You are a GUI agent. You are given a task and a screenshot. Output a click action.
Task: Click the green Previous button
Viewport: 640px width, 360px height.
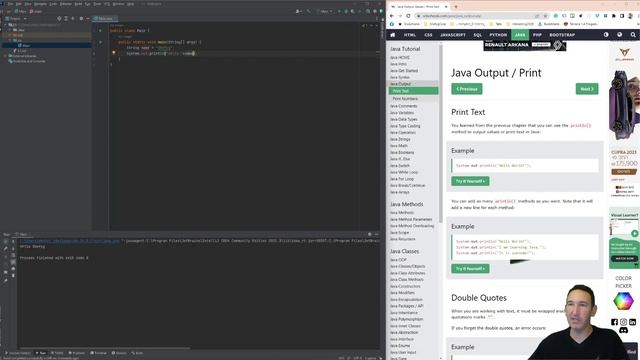[467, 89]
